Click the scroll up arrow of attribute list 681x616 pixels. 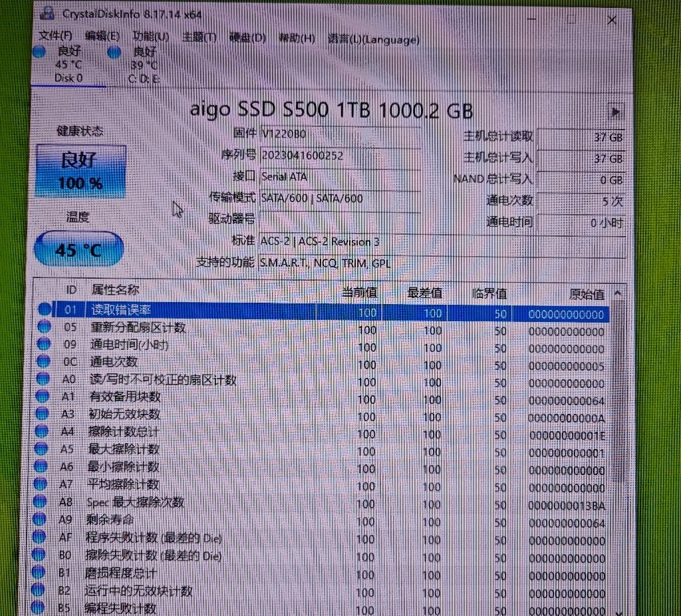pos(618,294)
